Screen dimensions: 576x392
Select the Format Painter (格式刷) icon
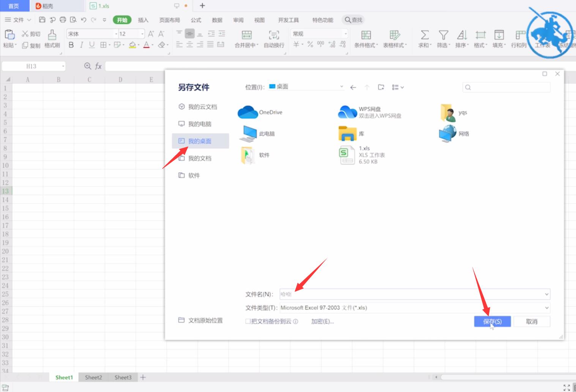point(52,35)
